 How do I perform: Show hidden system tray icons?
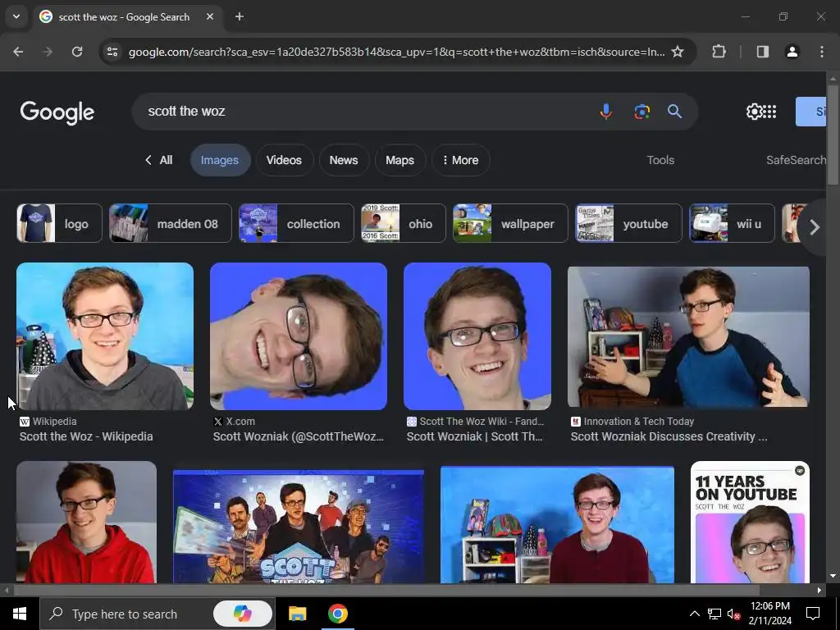coord(694,614)
